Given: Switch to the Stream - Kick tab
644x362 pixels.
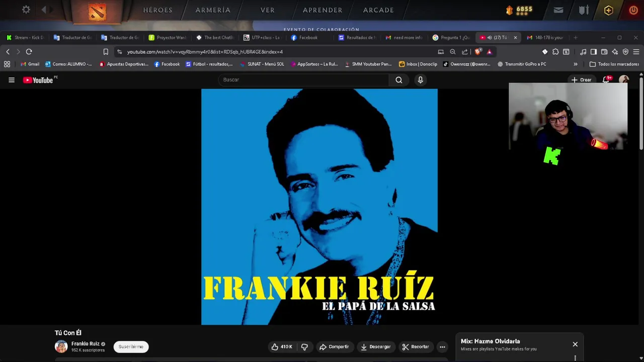Looking at the screenshot, I should (25, 37).
